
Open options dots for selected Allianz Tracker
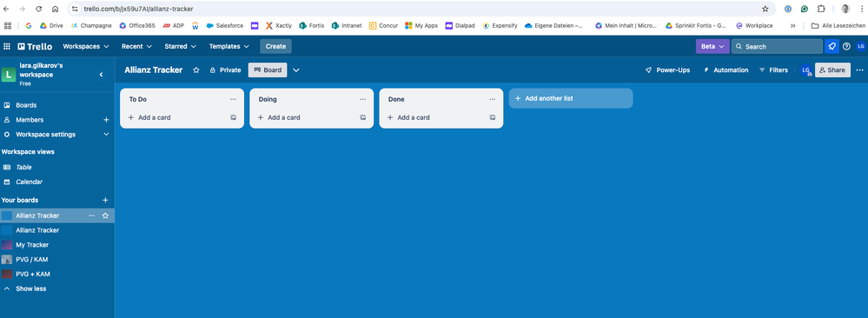92,215
